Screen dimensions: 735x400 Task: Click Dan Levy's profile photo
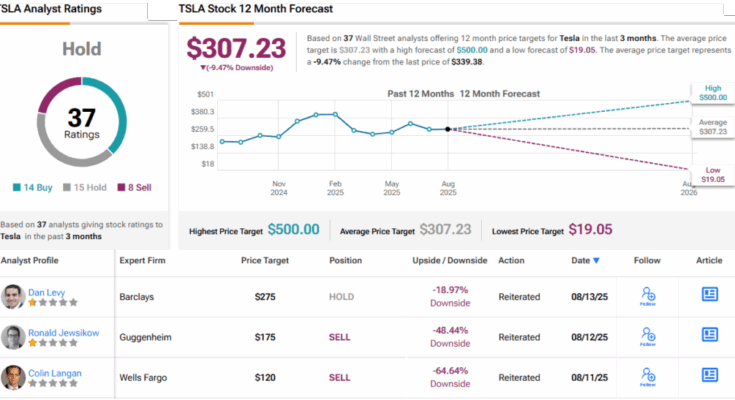[13, 296]
